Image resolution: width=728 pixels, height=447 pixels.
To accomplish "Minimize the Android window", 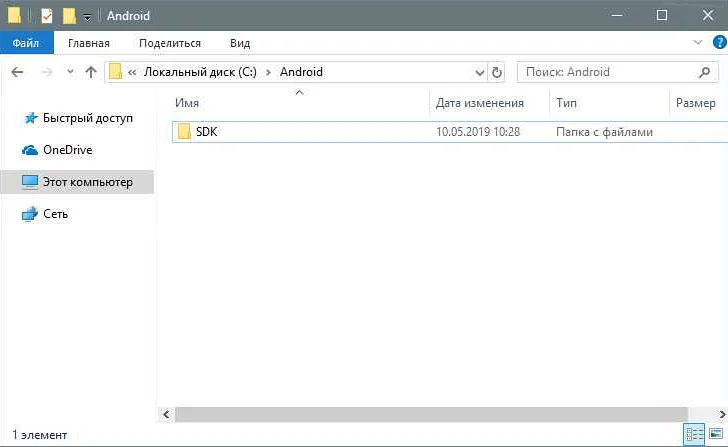I will 617,15.
